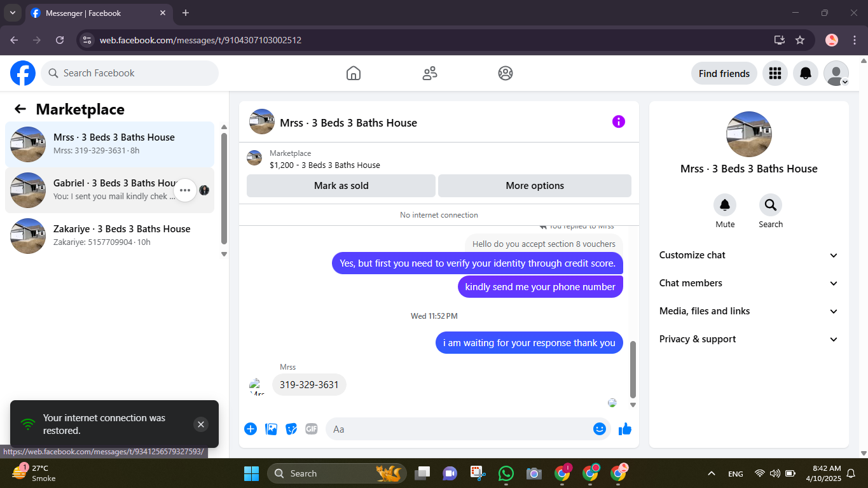This screenshot has height=488, width=868.
Task: Open the emoji picker in message box
Action: click(599, 429)
